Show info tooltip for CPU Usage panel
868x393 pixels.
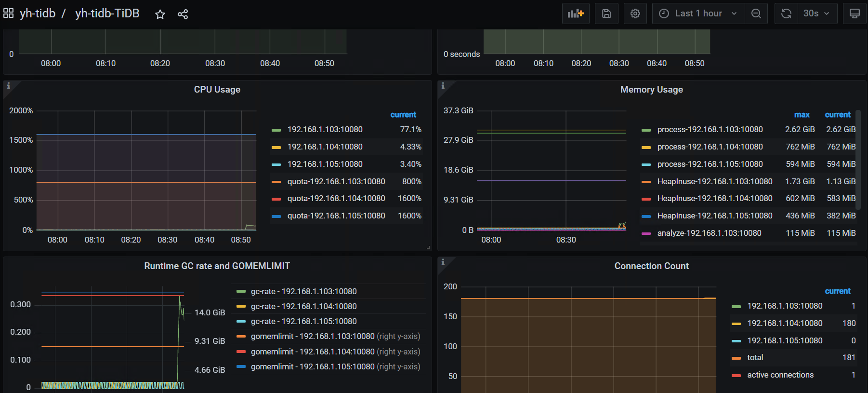point(9,86)
